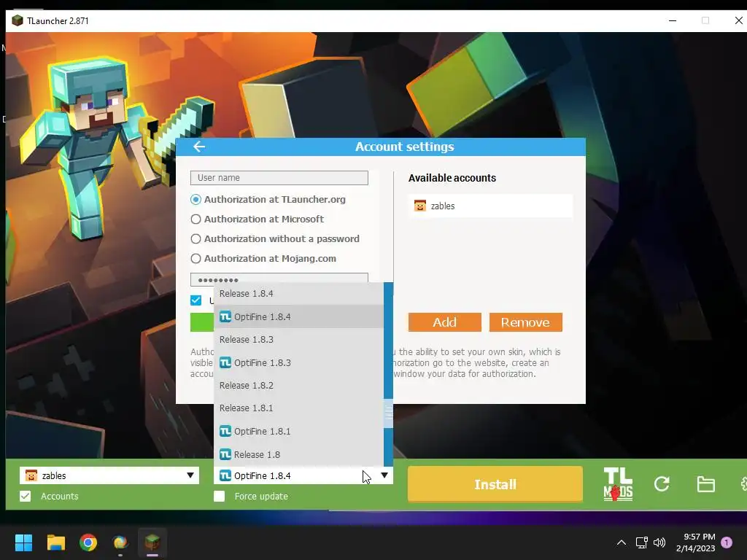
Task: Pick Release 1.8.2 version
Action: click(x=298, y=385)
